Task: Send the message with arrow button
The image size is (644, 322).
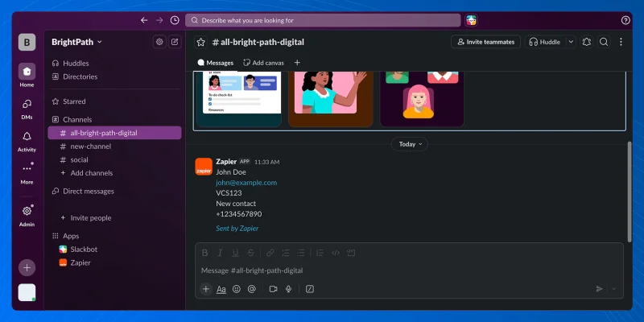Action: tap(599, 289)
